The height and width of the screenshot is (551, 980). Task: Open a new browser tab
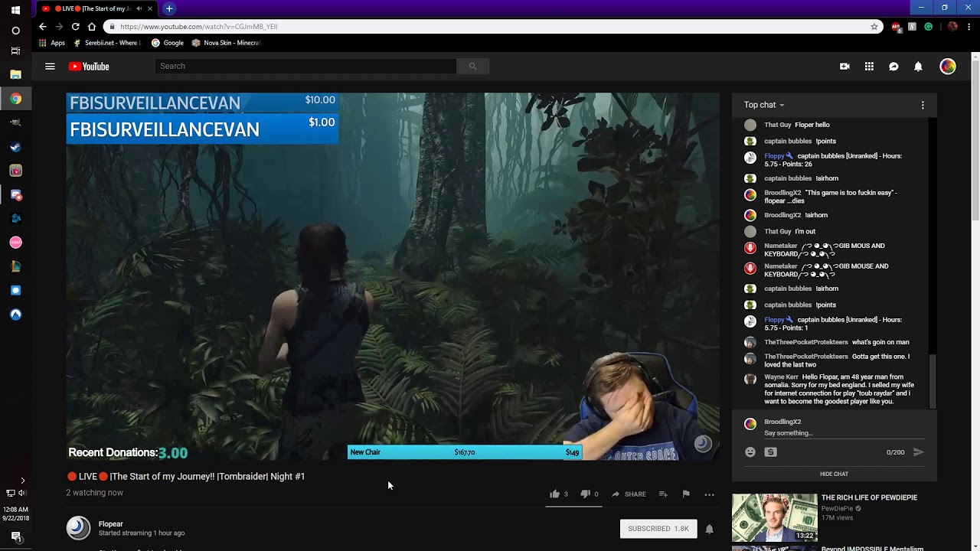[x=169, y=8]
